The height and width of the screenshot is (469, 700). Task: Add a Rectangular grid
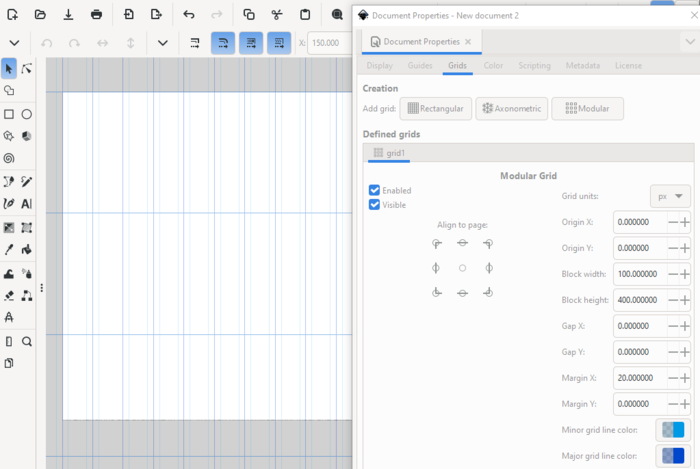(435, 108)
